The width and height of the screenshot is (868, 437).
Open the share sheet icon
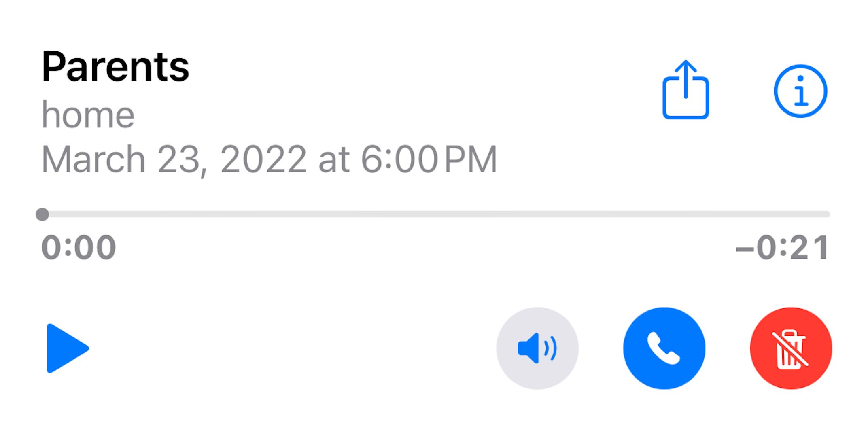(685, 90)
